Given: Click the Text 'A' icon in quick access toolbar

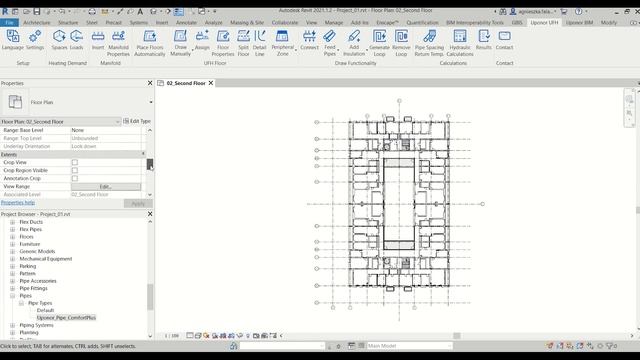Looking at the screenshot, I should [140, 11].
